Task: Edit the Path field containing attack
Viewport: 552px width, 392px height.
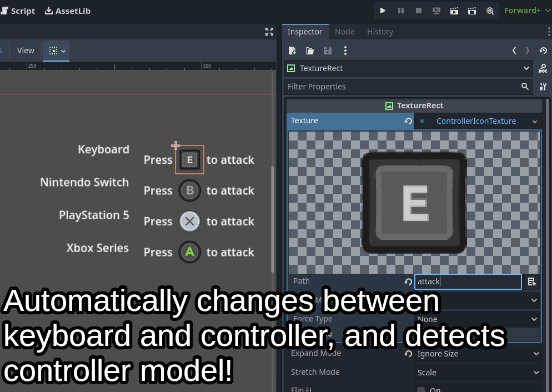Action: pyautogui.click(x=468, y=282)
